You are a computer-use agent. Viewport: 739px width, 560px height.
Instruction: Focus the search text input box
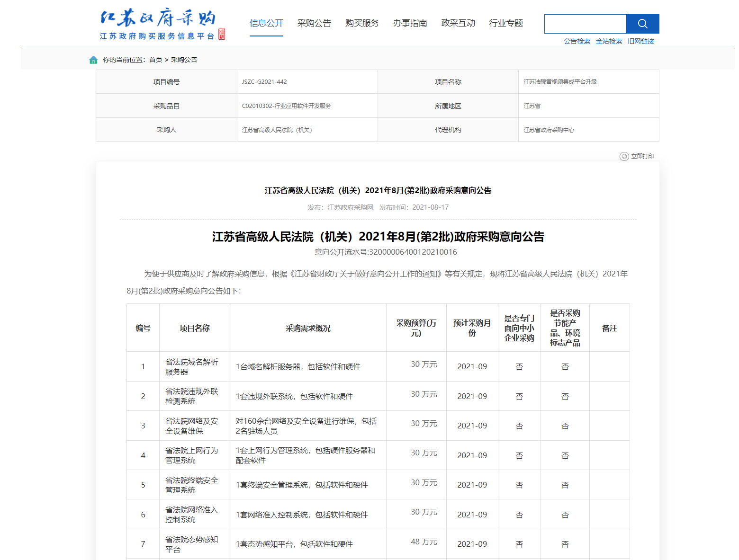[585, 24]
